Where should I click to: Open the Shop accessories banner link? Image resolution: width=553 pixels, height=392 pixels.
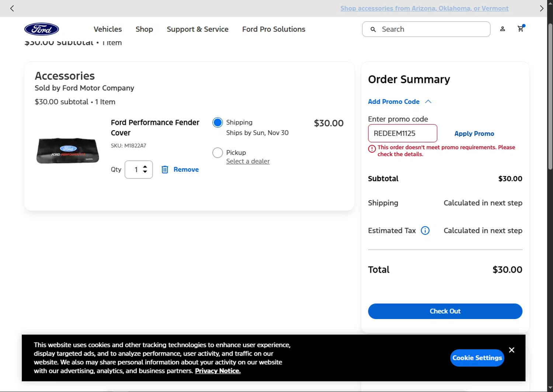coord(424,8)
